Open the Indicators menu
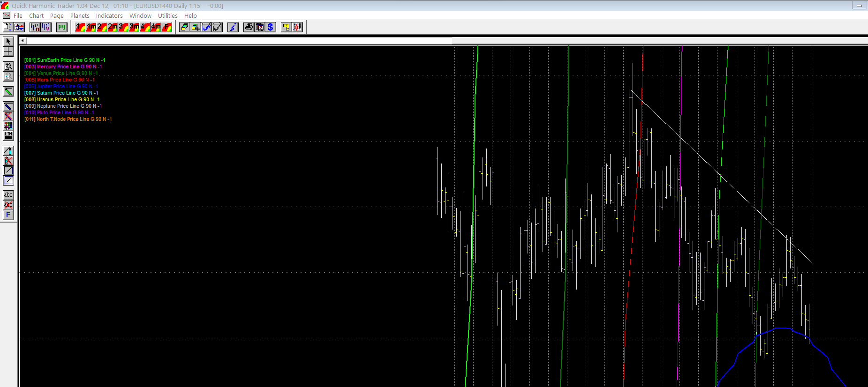Image resolution: width=868 pixels, height=387 pixels. click(109, 15)
